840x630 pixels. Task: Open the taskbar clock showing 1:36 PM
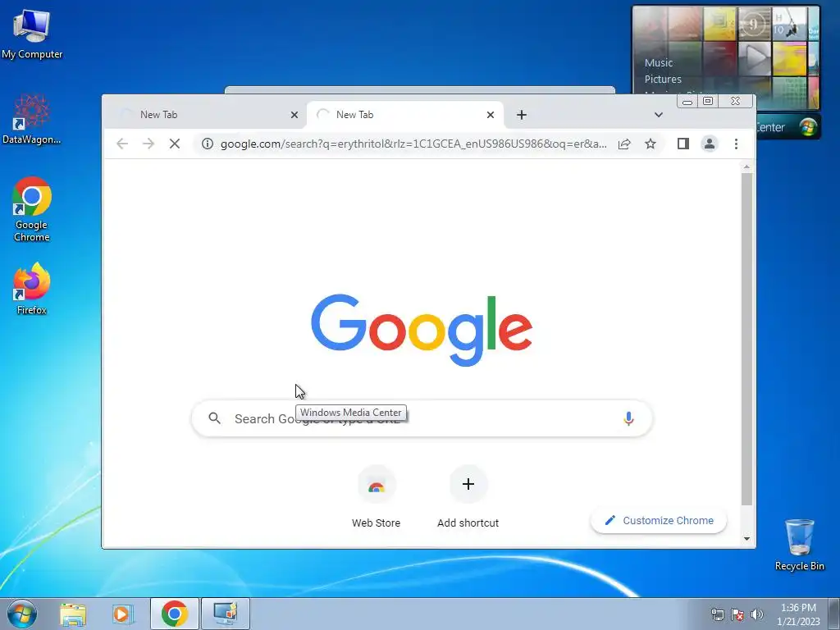pyautogui.click(x=798, y=614)
